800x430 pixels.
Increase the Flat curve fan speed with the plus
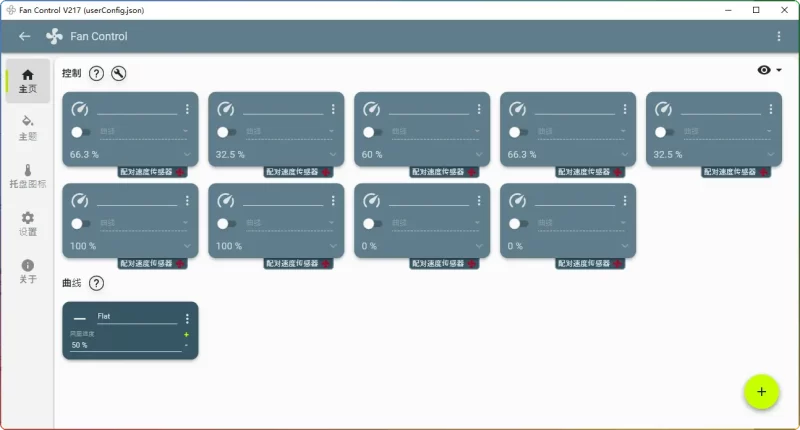tap(186, 335)
